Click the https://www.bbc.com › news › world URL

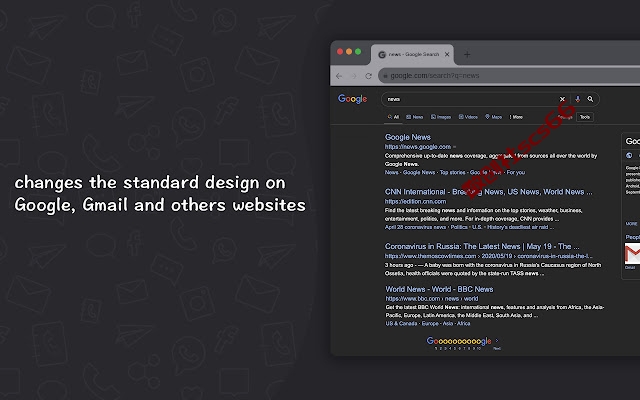pos(432,299)
